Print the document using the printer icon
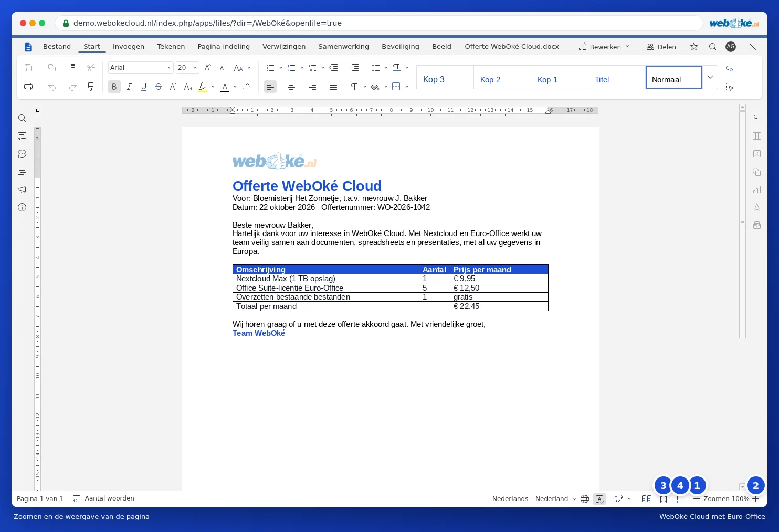779x532 pixels. pyautogui.click(x=28, y=87)
